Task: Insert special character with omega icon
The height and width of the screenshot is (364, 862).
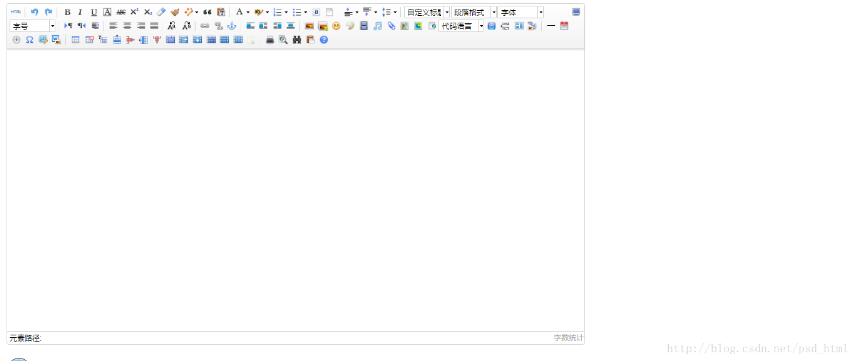Action: tap(30, 40)
